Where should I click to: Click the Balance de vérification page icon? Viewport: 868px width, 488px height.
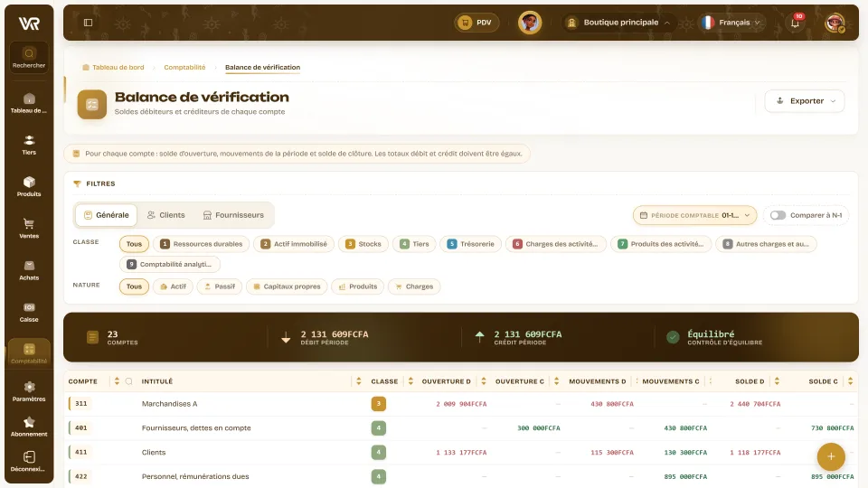92,104
